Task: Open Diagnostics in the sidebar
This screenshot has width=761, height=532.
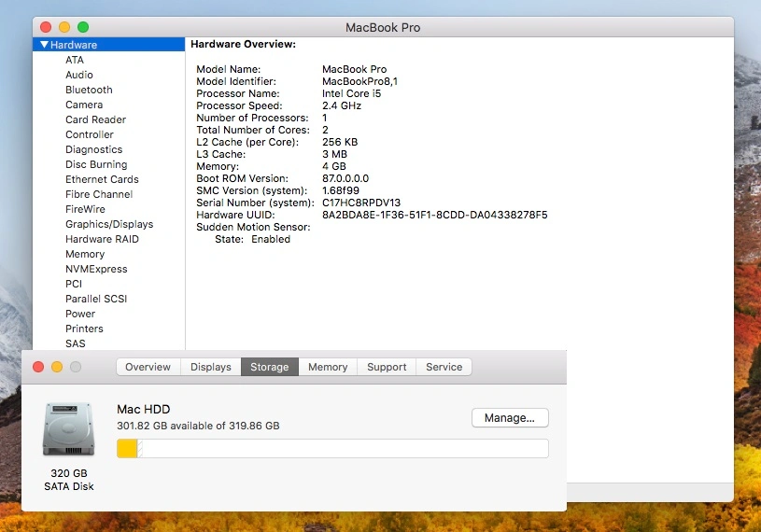Action: [93, 149]
